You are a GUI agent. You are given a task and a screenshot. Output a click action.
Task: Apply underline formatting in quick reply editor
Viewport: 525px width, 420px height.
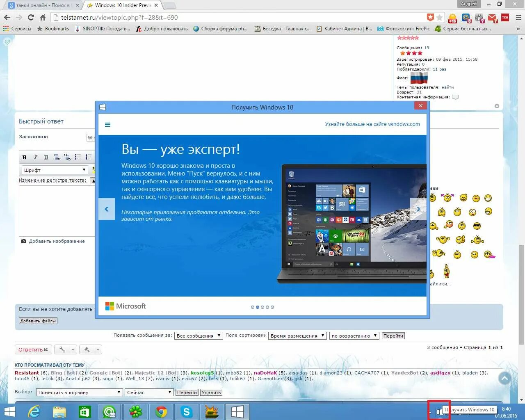[46, 157]
